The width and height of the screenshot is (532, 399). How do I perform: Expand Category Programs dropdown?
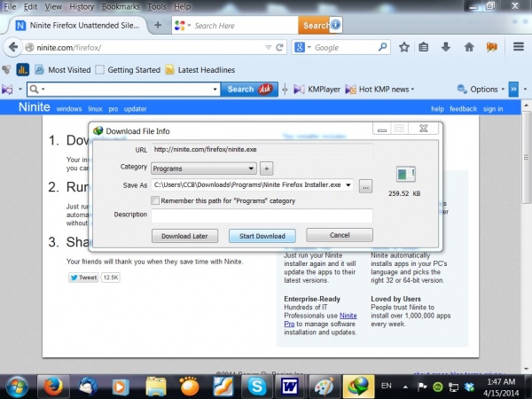251,168
